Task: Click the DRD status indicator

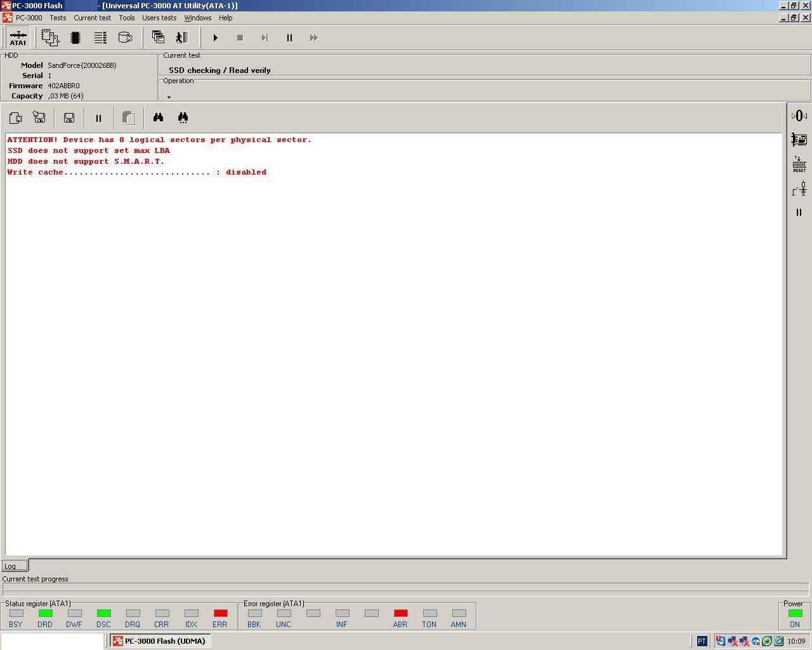Action: 45,613
